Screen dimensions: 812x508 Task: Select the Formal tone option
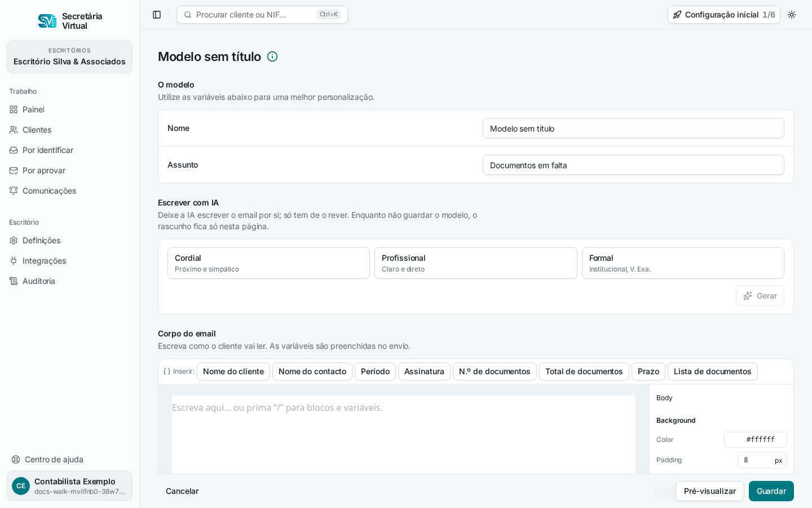click(683, 263)
